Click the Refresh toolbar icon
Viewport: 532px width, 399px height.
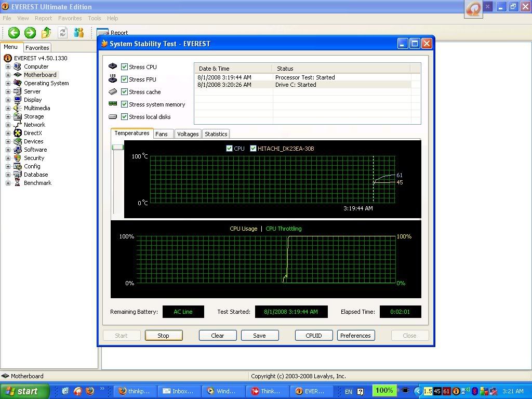(62, 33)
